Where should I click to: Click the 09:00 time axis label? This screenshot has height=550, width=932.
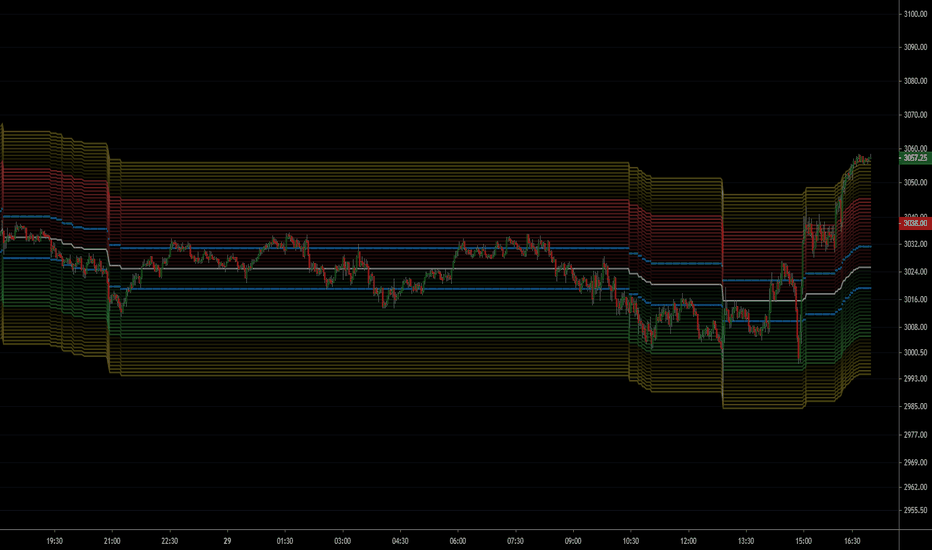(573, 541)
